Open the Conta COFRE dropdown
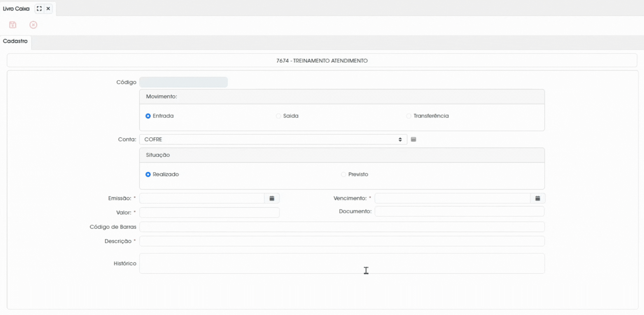This screenshot has width=644, height=315. coord(273,139)
